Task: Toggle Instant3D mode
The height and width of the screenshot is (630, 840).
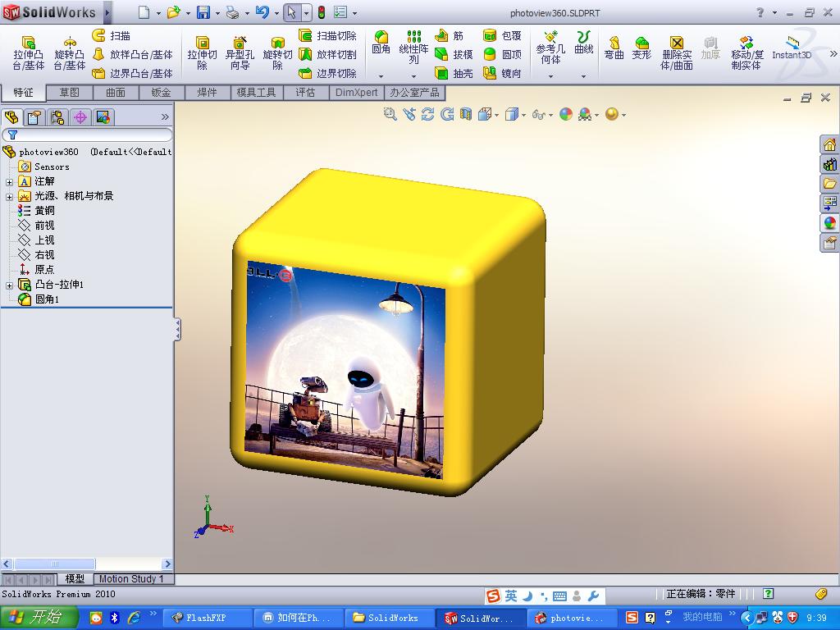Action: point(792,48)
